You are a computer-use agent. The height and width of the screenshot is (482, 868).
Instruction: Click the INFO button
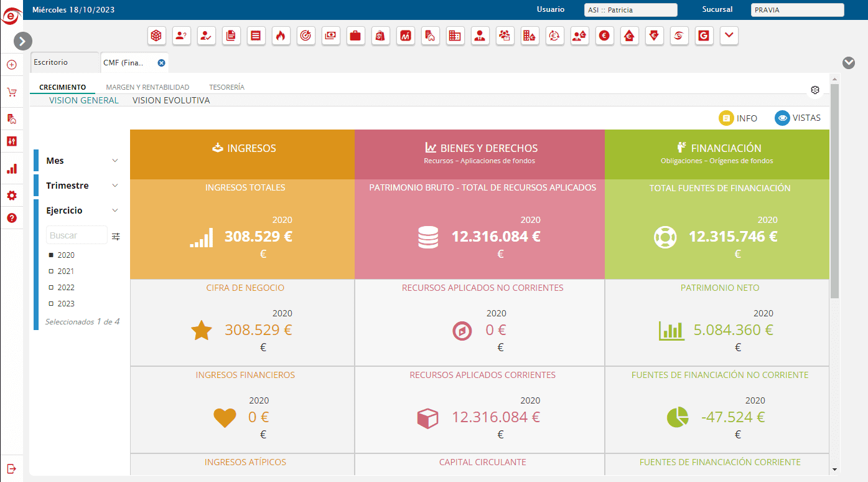coord(738,118)
